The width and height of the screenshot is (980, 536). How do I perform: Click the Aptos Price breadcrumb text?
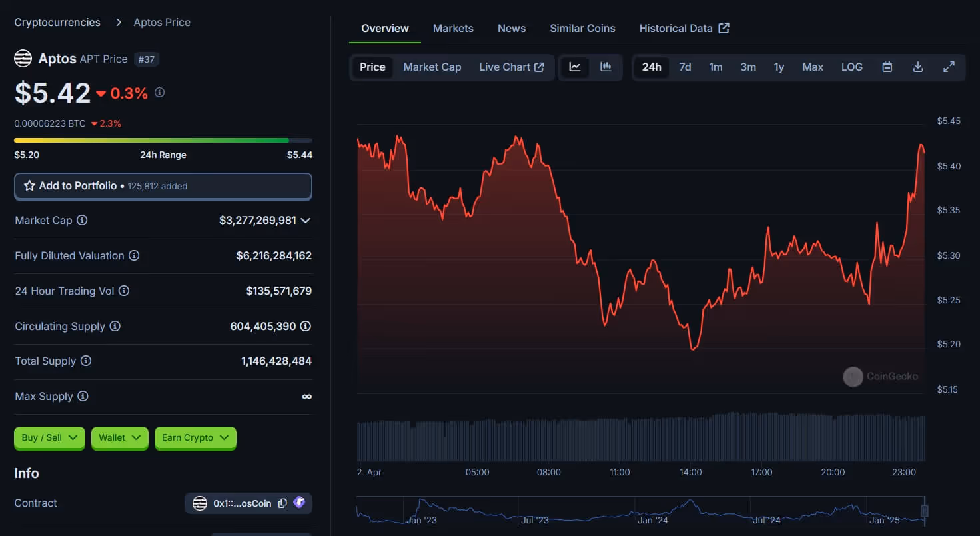point(162,22)
